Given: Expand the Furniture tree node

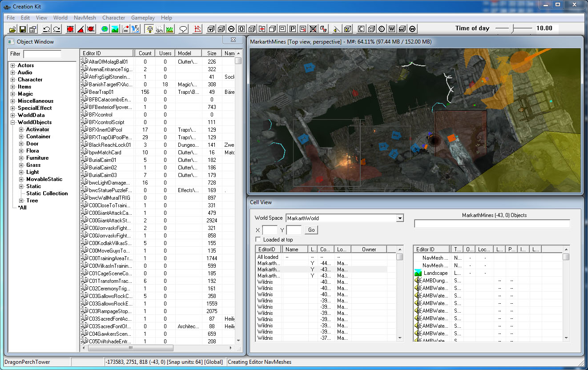Looking at the screenshot, I should click(x=21, y=158).
